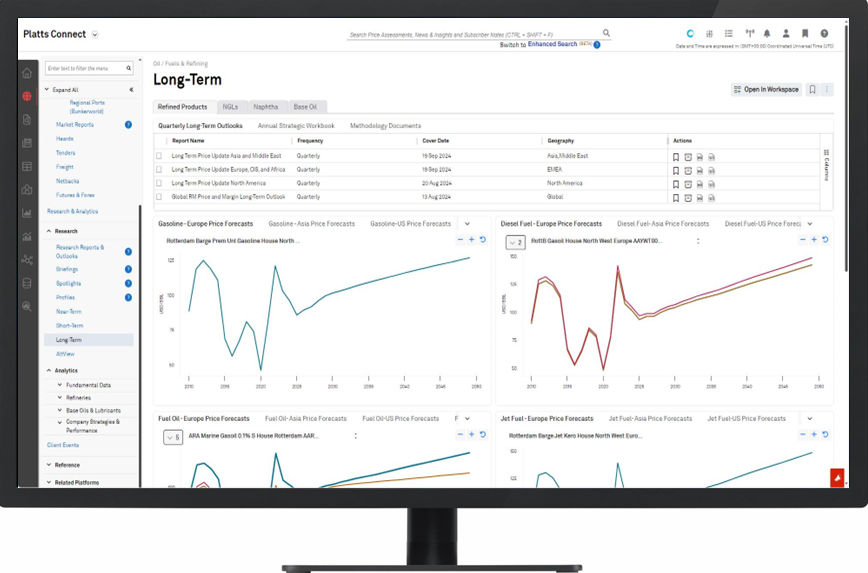The height and width of the screenshot is (573, 868).
Task: Check Global RM Price and Margin row
Action: pos(159,197)
